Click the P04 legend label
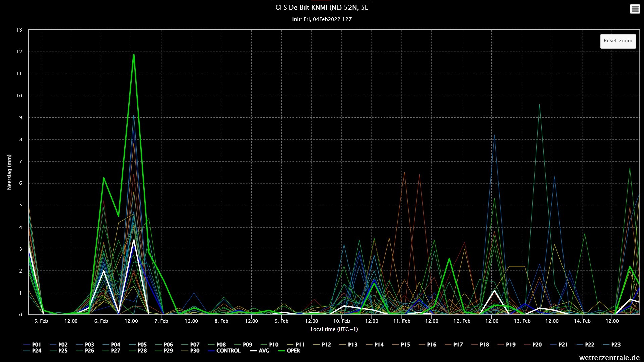The image size is (644, 362). (x=115, y=345)
